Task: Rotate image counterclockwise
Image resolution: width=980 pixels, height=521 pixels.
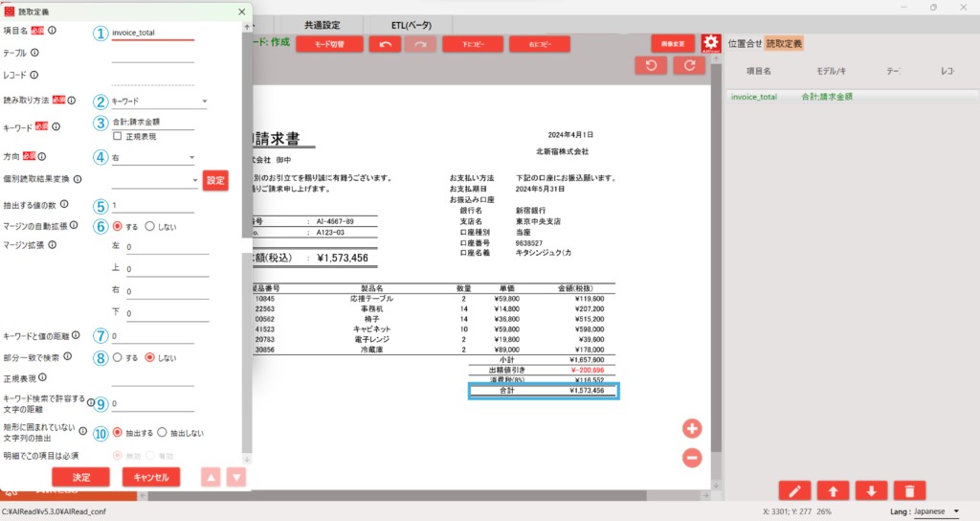Action: tap(652, 65)
